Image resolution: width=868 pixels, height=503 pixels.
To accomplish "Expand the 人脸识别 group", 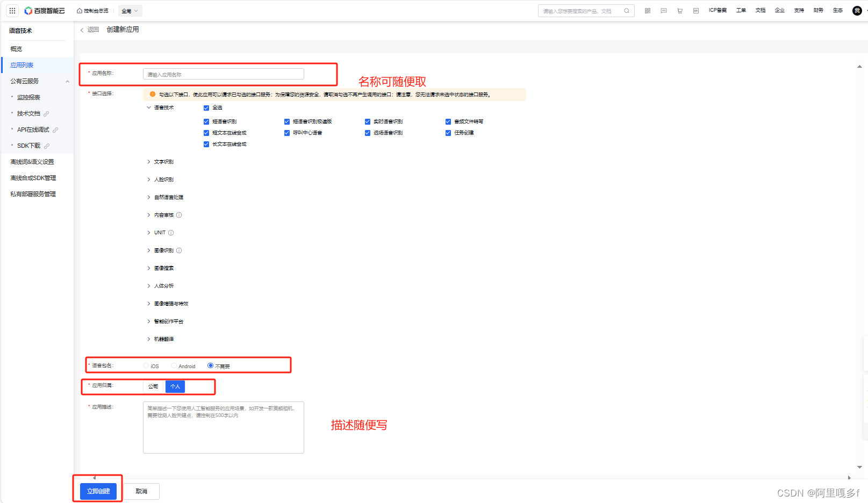I will point(149,179).
